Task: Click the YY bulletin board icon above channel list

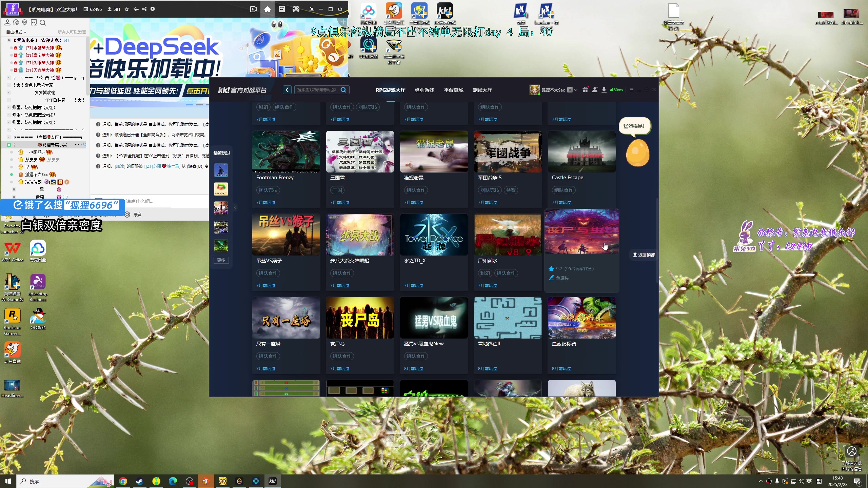Action: 34,22
